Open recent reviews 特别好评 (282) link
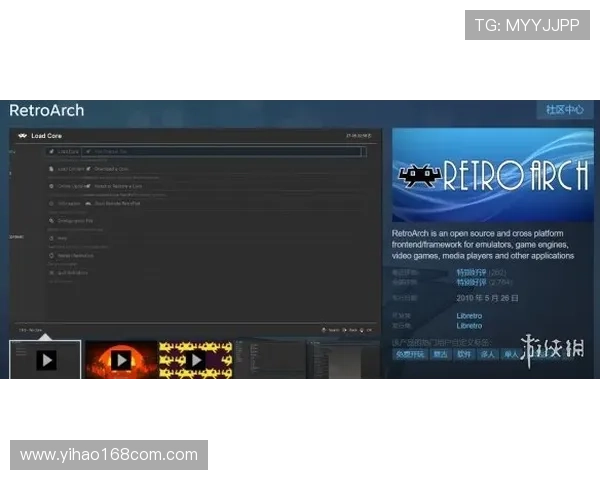The image size is (600, 480). (x=481, y=273)
